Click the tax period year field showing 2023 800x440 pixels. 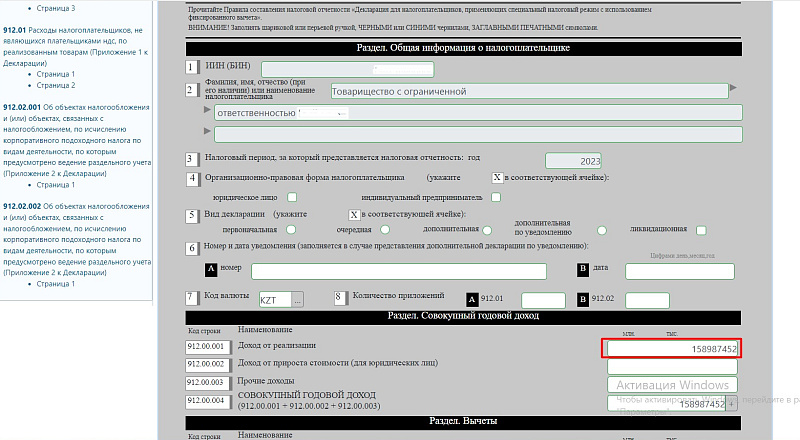click(x=575, y=161)
